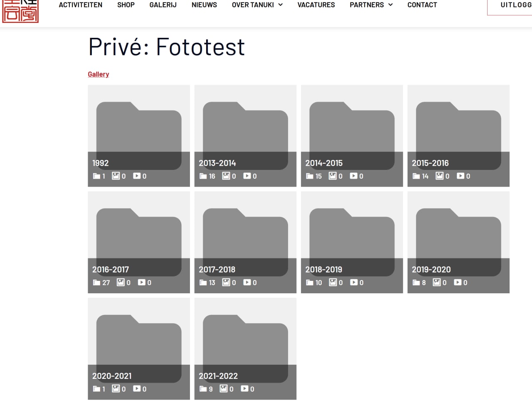
Task: Click the image count icon in 2013-2014 tile
Action: click(226, 176)
